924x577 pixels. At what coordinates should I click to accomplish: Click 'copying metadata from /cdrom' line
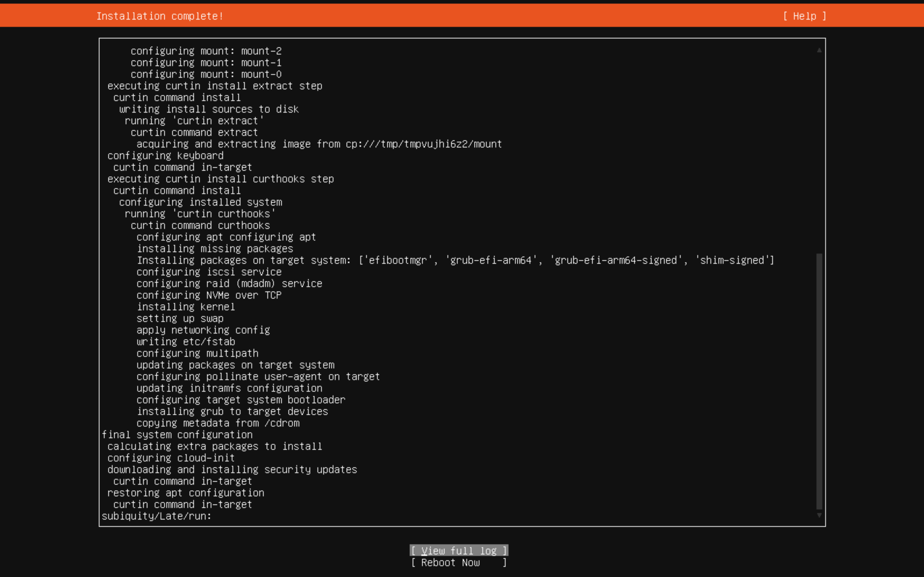(x=218, y=423)
